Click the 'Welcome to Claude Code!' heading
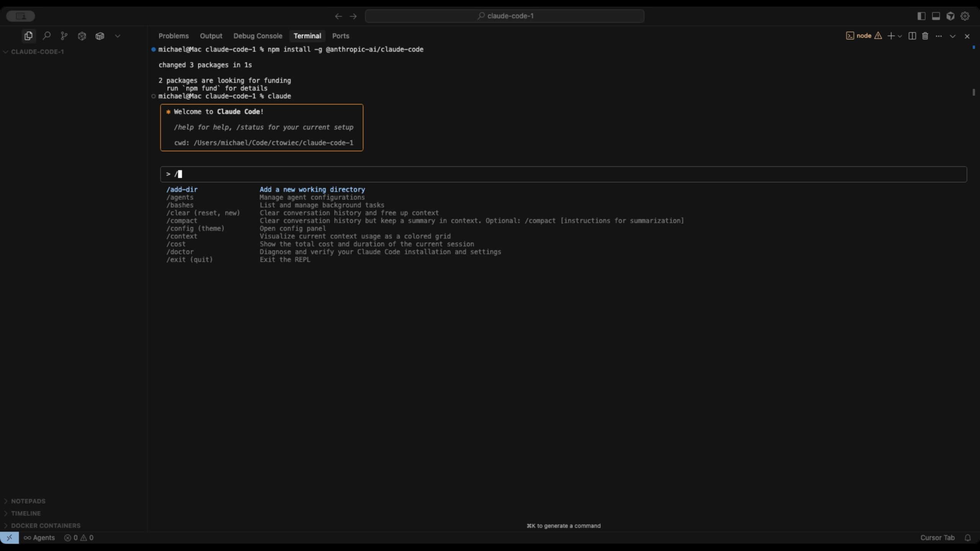 [x=219, y=112]
